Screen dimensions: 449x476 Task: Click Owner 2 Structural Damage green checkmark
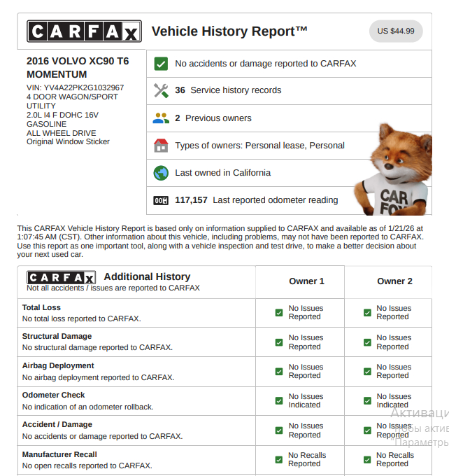[x=367, y=342]
